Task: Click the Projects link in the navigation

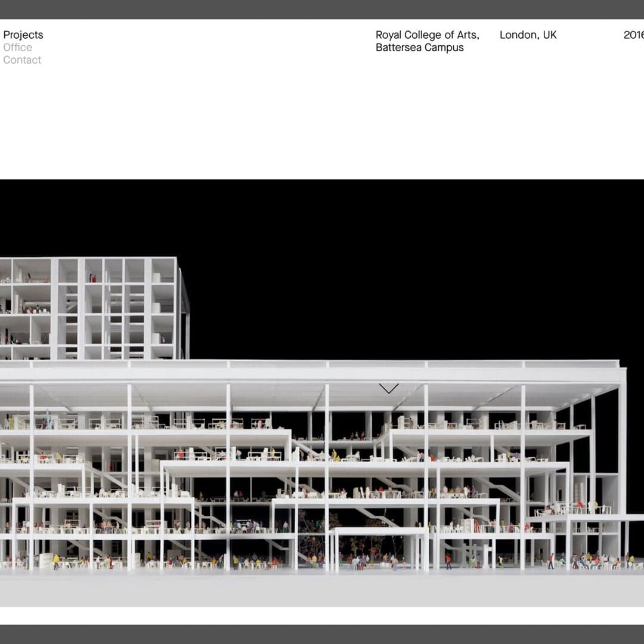Action: pos(23,35)
